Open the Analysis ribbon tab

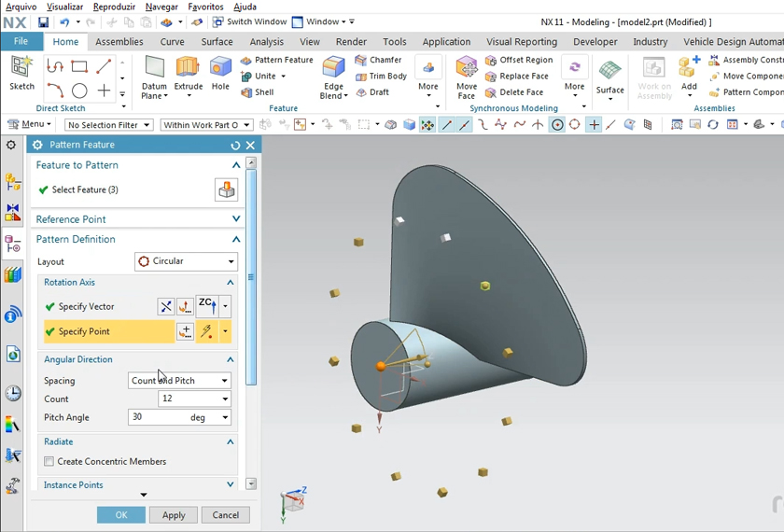pyautogui.click(x=266, y=42)
